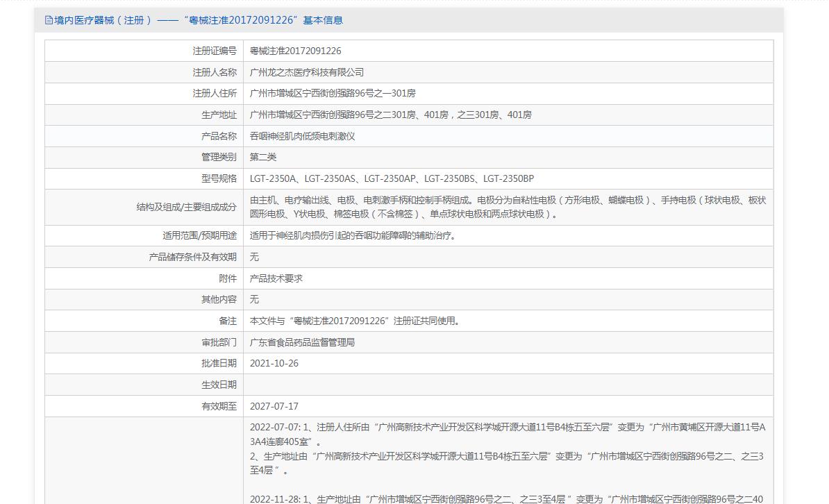Click the model list starting with LGT-2350A
The width and height of the screenshot is (829, 504).
pos(392,178)
